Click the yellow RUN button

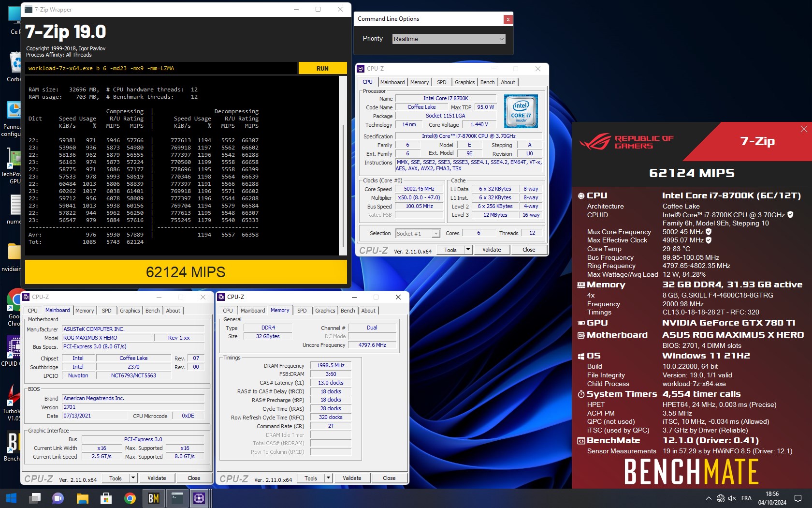(x=322, y=68)
